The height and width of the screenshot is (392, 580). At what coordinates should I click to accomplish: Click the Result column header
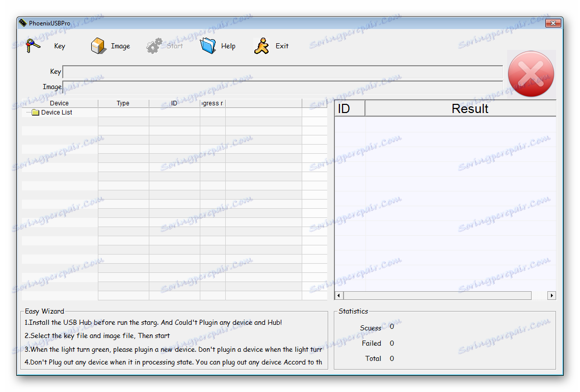pyautogui.click(x=461, y=108)
